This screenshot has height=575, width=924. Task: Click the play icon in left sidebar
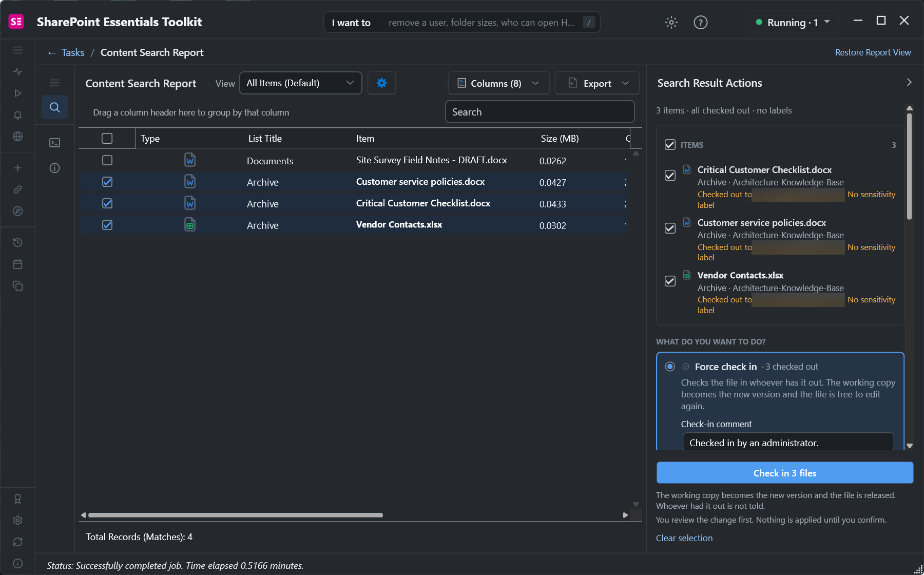coord(18,93)
